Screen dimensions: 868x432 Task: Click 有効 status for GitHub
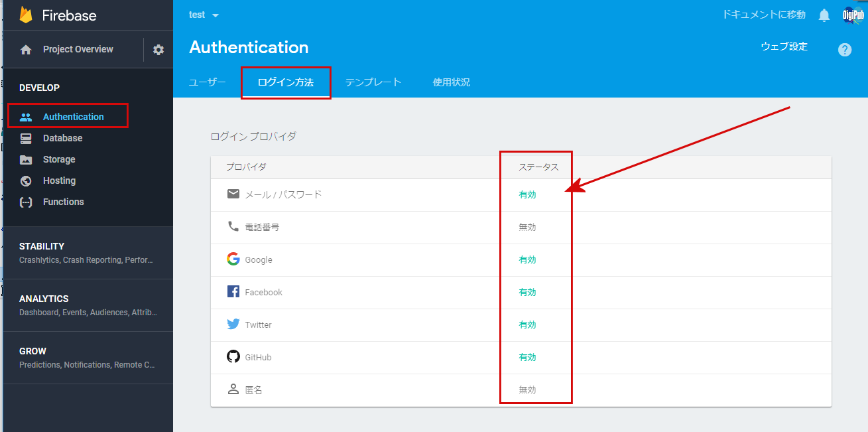tap(527, 357)
